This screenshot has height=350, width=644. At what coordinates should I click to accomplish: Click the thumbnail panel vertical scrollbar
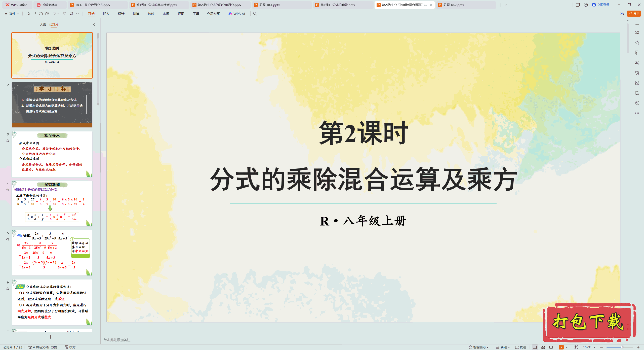coord(98,69)
